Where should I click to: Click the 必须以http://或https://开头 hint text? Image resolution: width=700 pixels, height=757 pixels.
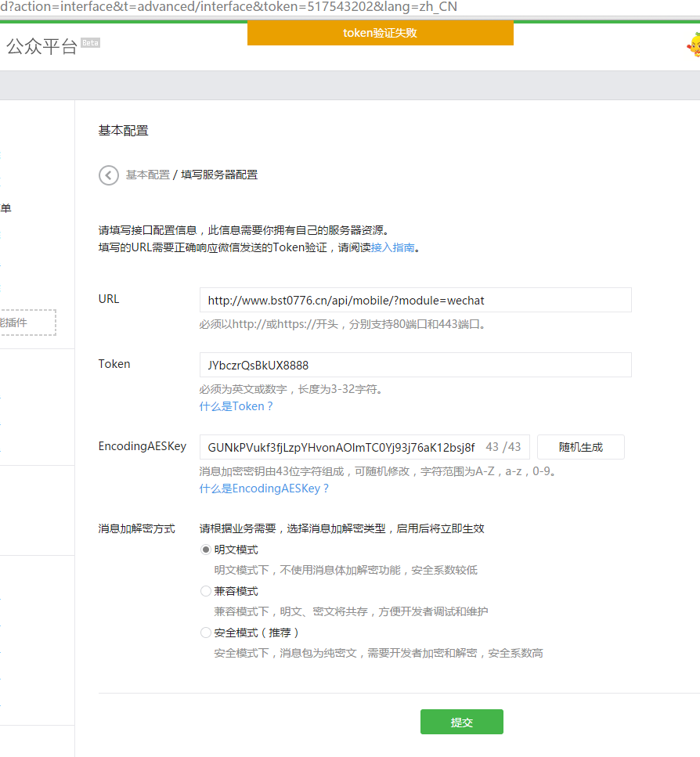coord(344,324)
